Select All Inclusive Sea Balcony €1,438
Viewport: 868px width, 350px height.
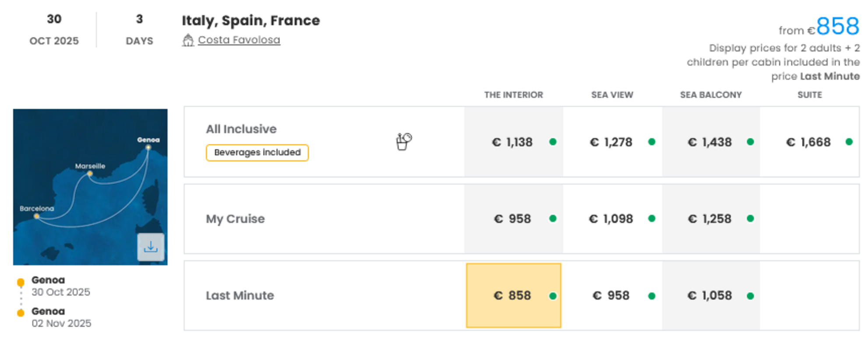710,142
